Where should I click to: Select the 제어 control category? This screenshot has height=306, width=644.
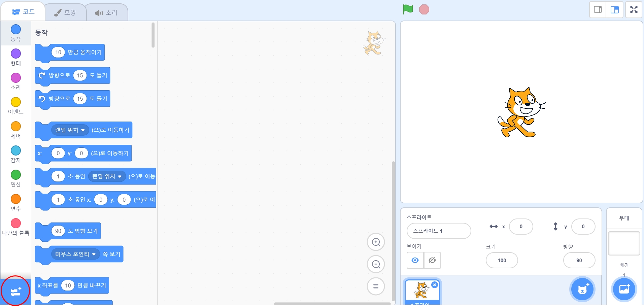point(16,130)
